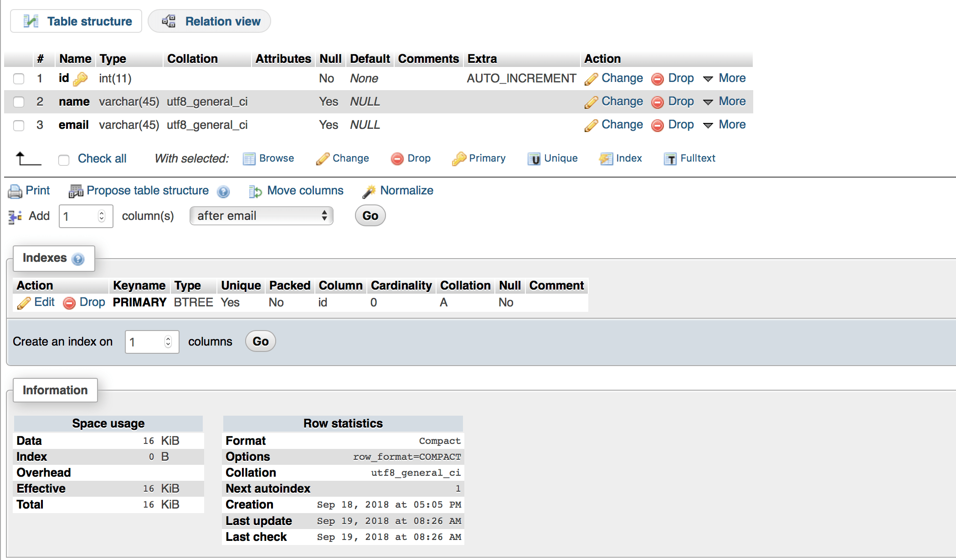The height and width of the screenshot is (560, 956).
Task: Click the Move columns icon
Action: click(x=255, y=191)
